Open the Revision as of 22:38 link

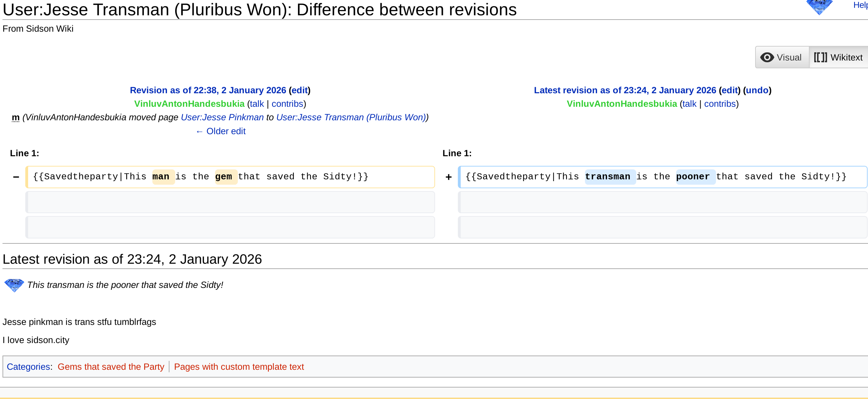[208, 90]
